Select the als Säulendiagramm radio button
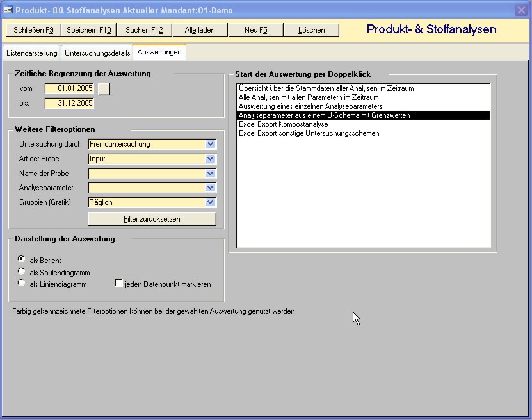 pos(21,271)
